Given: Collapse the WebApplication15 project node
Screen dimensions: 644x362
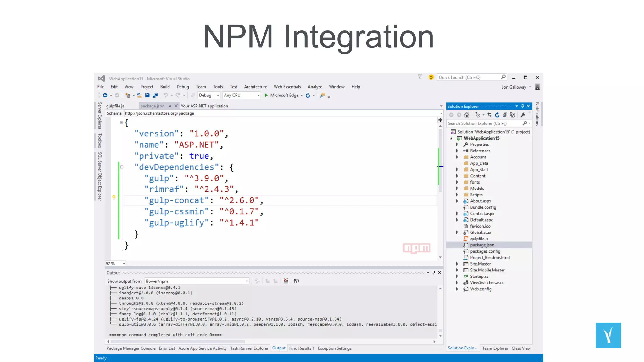Looking at the screenshot, I should point(451,138).
